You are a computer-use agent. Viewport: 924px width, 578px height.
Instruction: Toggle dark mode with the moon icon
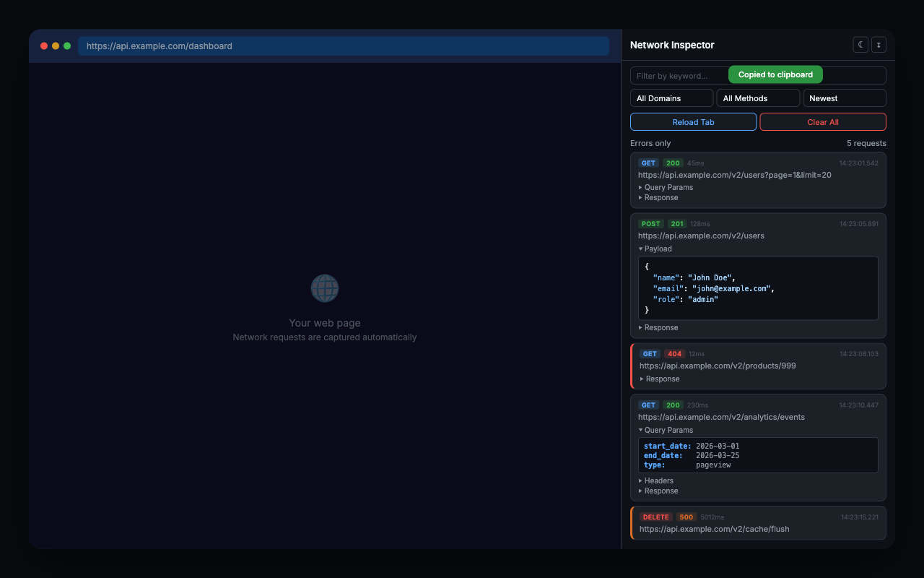point(860,45)
